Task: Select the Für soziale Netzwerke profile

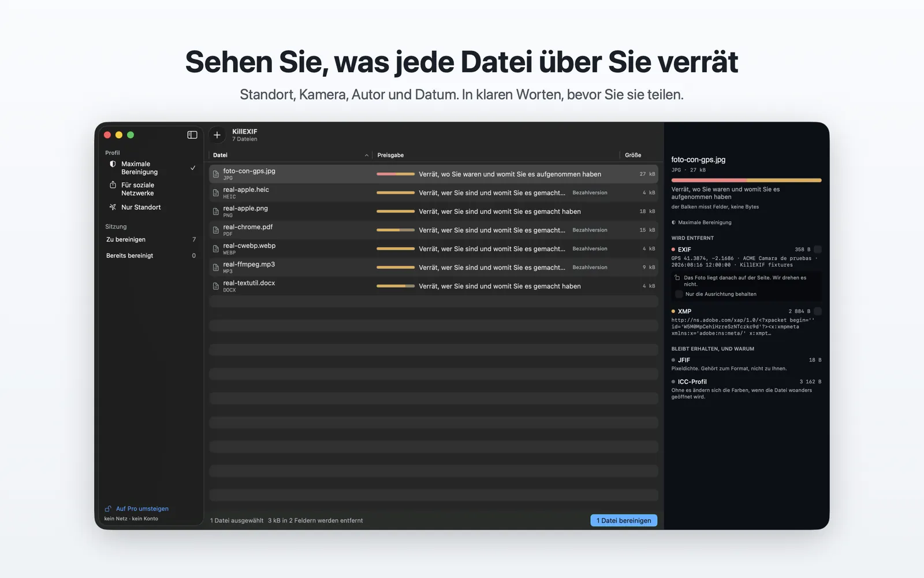Action: (x=151, y=189)
